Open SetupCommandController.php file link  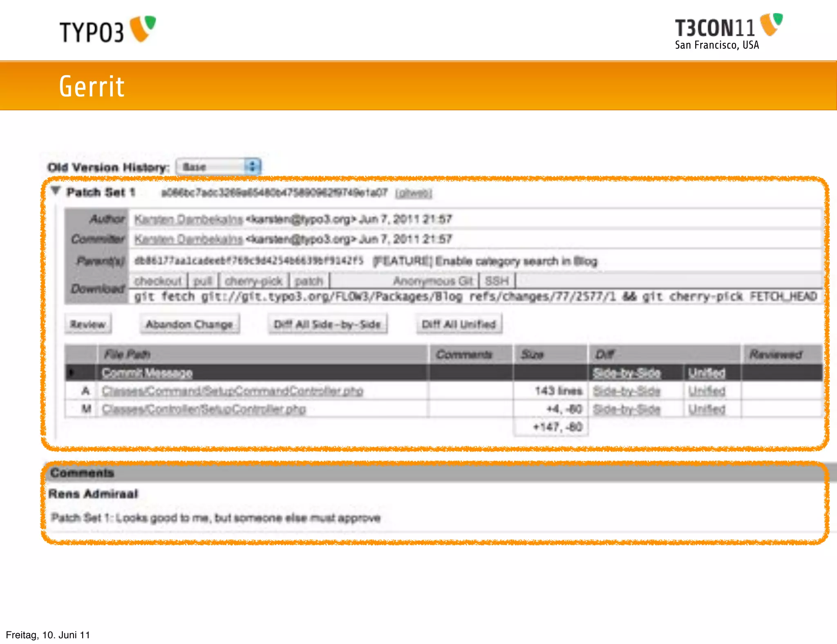(233, 391)
